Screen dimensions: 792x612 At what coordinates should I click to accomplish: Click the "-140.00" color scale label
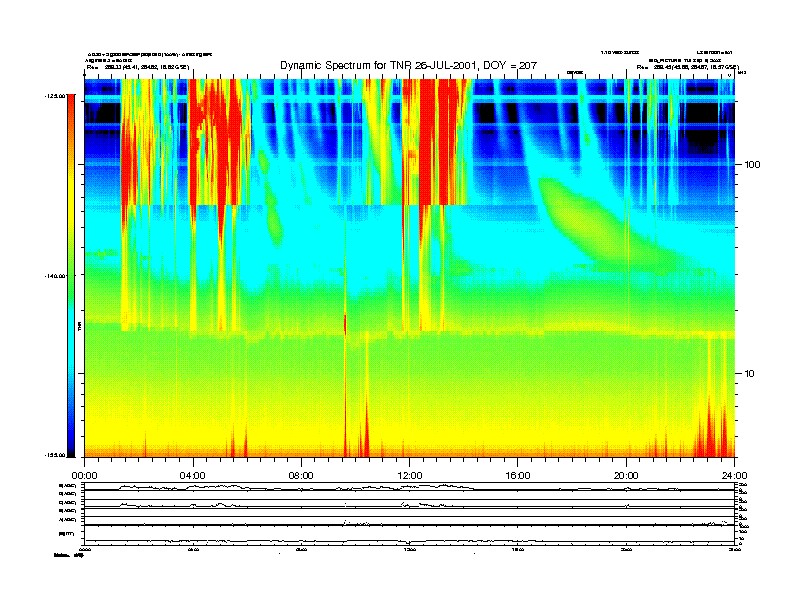(55, 276)
